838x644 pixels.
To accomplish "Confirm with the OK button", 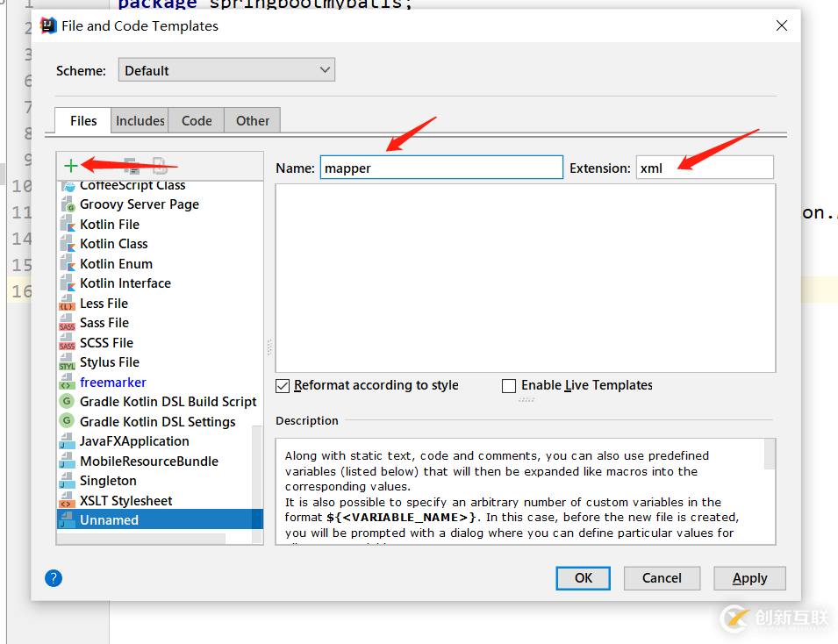I will [x=583, y=578].
